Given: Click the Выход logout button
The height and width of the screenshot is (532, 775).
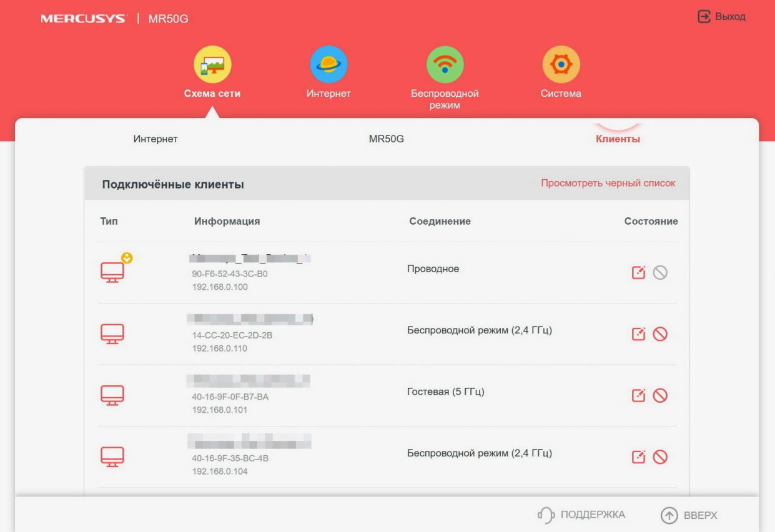Looking at the screenshot, I should tap(722, 17).
